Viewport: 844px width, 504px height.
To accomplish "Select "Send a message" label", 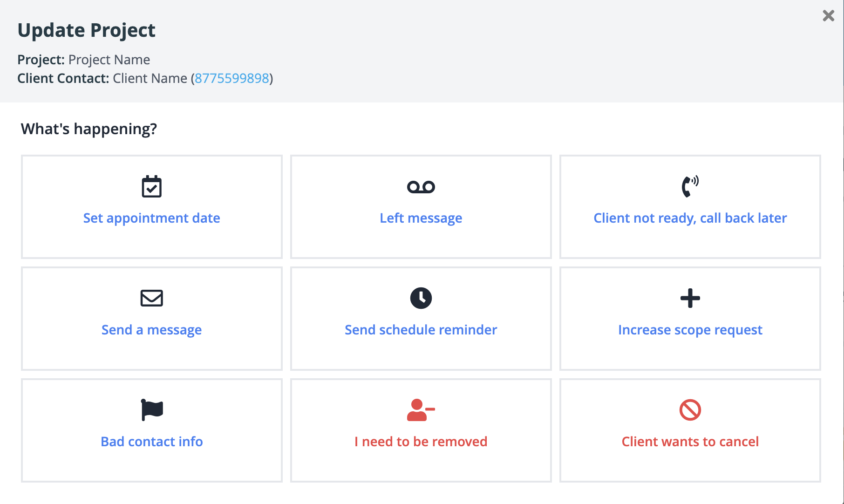I will coord(151,330).
